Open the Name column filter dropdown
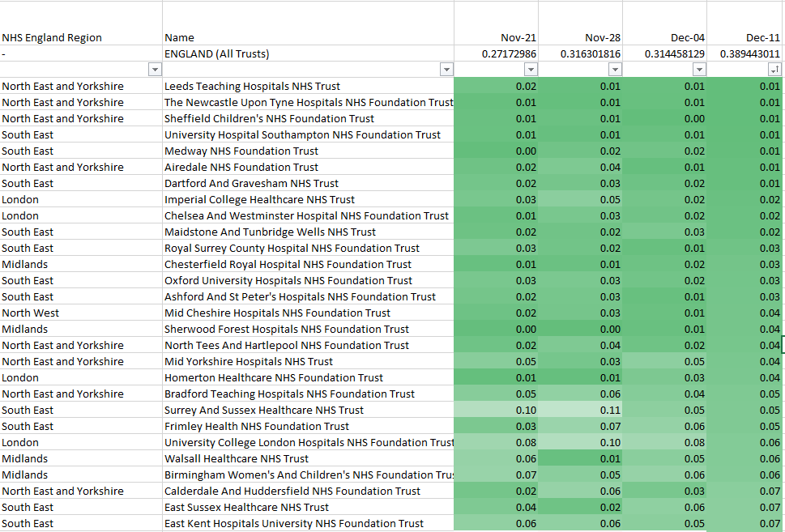Viewport: 785px width, 532px height. pyautogui.click(x=446, y=70)
